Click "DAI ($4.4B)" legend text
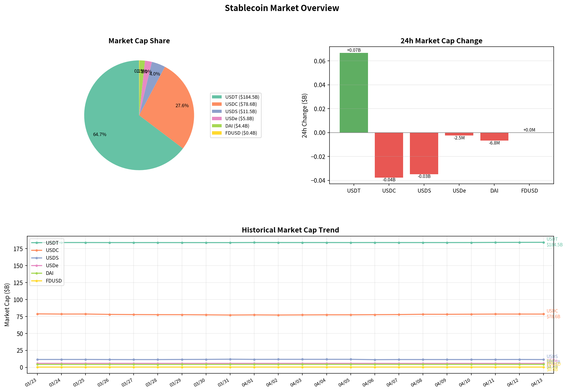567x392 pixels. point(237,126)
